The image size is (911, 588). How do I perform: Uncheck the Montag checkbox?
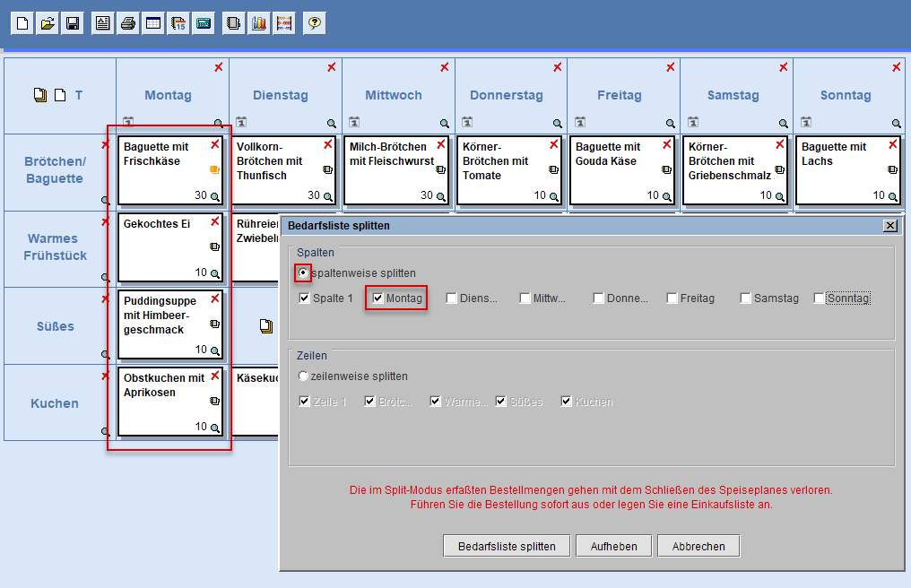coord(378,298)
